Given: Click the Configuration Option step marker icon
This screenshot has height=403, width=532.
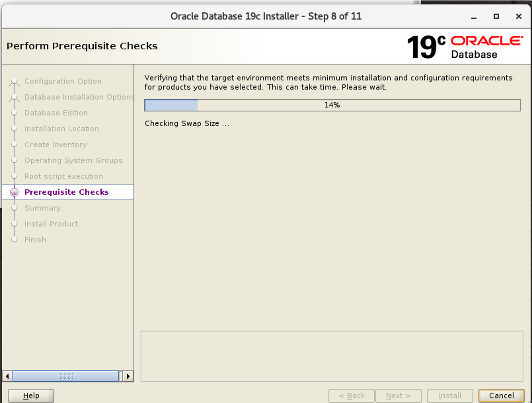Looking at the screenshot, I should click(15, 81).
